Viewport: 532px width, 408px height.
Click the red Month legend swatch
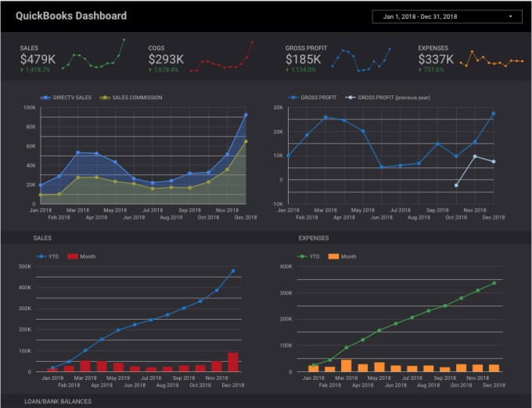tap(73, 256)
